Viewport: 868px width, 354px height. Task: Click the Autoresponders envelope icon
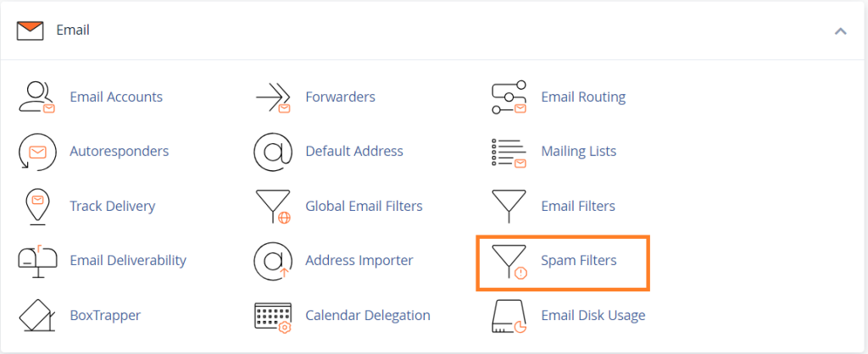pyautogui.click(x=36, y=152)
